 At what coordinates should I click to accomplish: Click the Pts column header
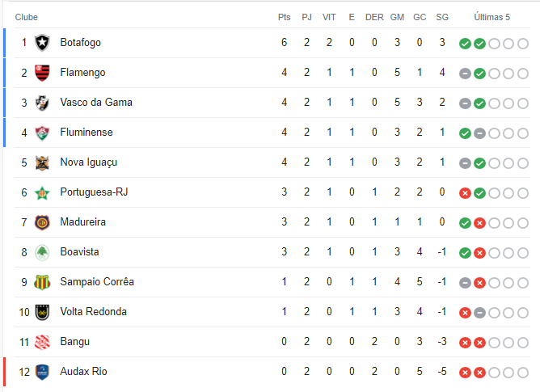[284, 17]
